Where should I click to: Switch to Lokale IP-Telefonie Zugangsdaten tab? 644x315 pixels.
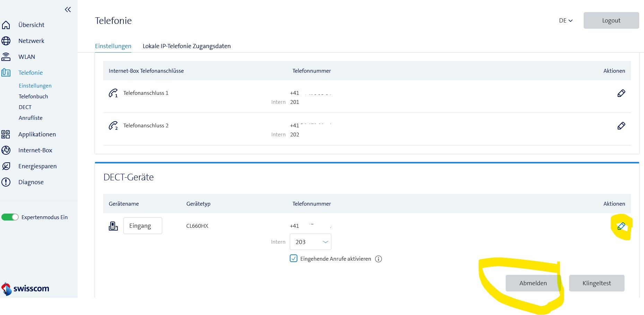point(186,46)
